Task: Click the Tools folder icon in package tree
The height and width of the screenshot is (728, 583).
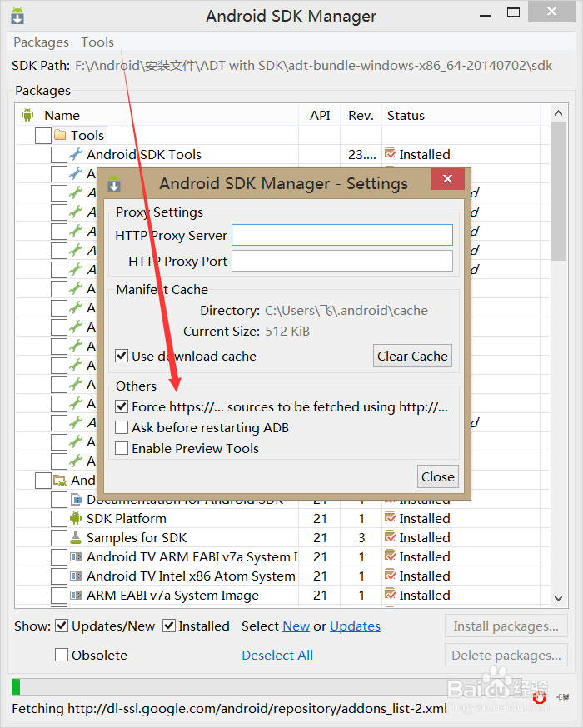Action: click(x=60, y=135)
